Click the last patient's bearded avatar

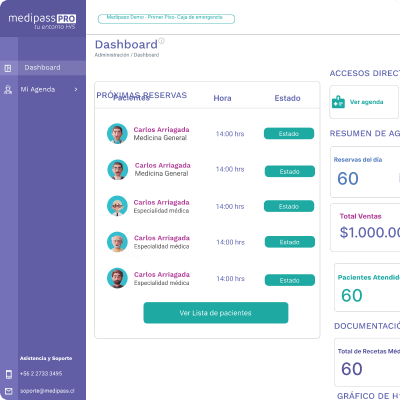coord(117,278)
